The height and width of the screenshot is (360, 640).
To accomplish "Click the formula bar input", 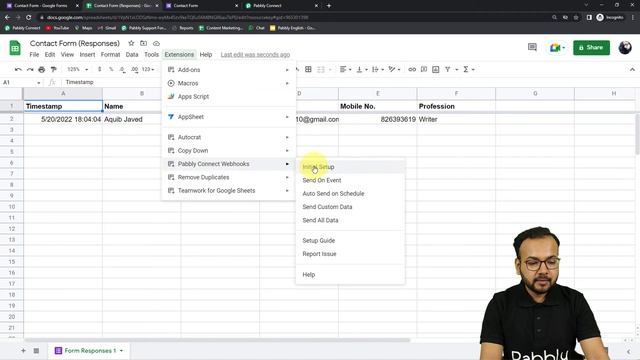I will 347,82.
